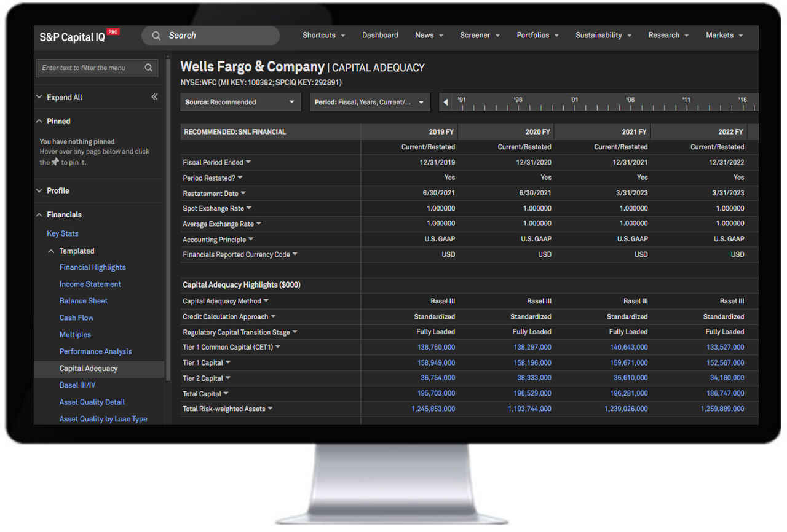Viewport: 787px width, 532px height.
Task: Open Period Restated? row dropdown arrow
Action: pos(240,178)
